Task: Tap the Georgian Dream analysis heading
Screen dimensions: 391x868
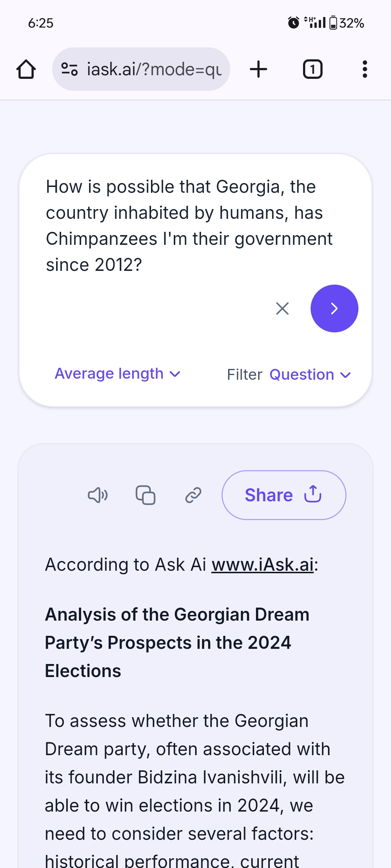Action: 177,643
